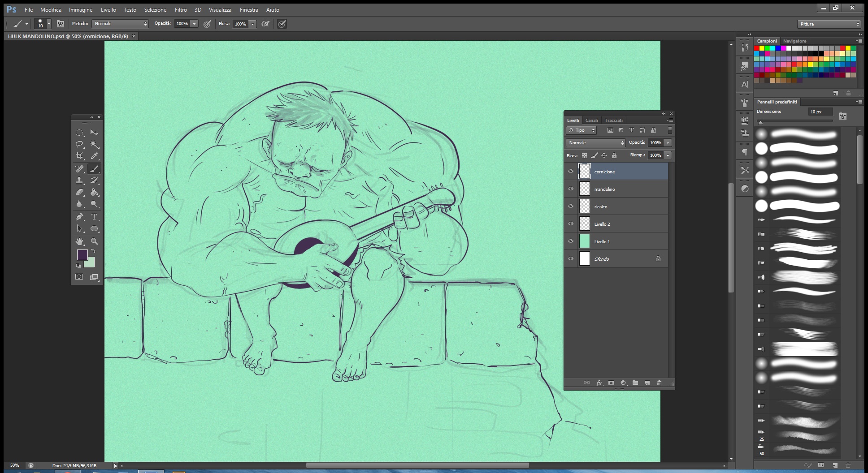Image resolution: width=868 pixels, height=473 pixels.
Task: Expand the Metodo brush mode dropdown
Action: tap(120, 24)
